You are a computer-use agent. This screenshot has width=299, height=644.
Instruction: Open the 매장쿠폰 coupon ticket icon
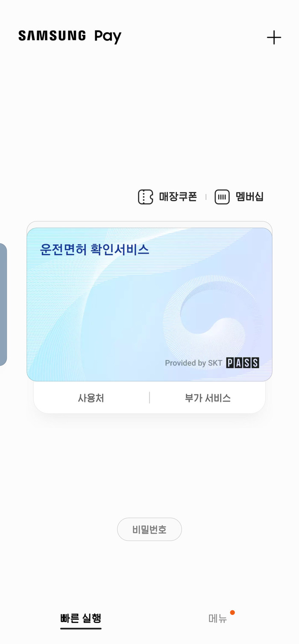click(145, 197)
